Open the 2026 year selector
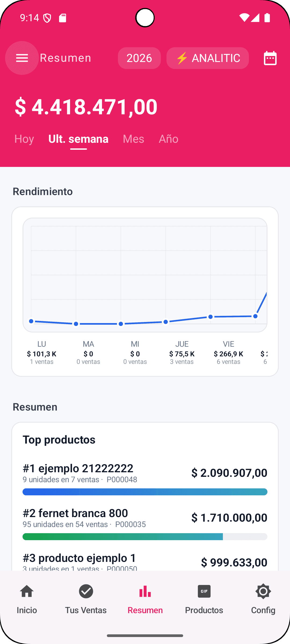 click(139, 58)
